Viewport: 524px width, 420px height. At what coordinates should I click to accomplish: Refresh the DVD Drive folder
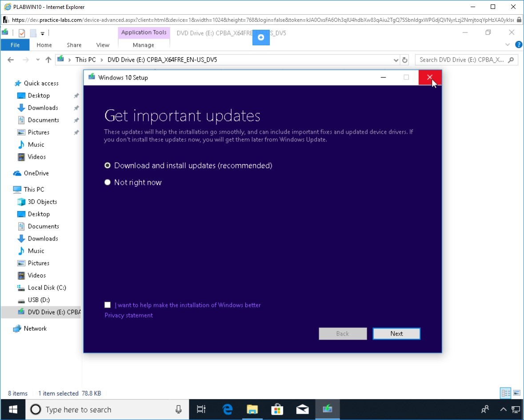(405, 60)
